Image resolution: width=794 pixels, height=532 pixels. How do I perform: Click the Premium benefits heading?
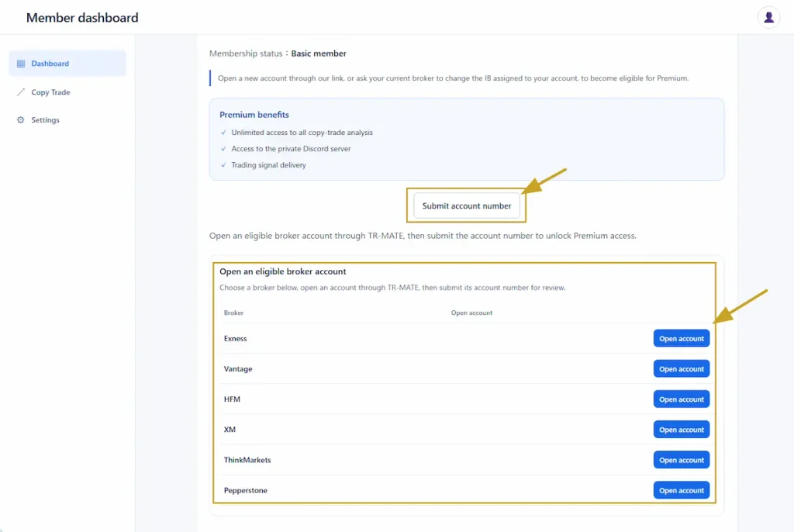point(254,115)
